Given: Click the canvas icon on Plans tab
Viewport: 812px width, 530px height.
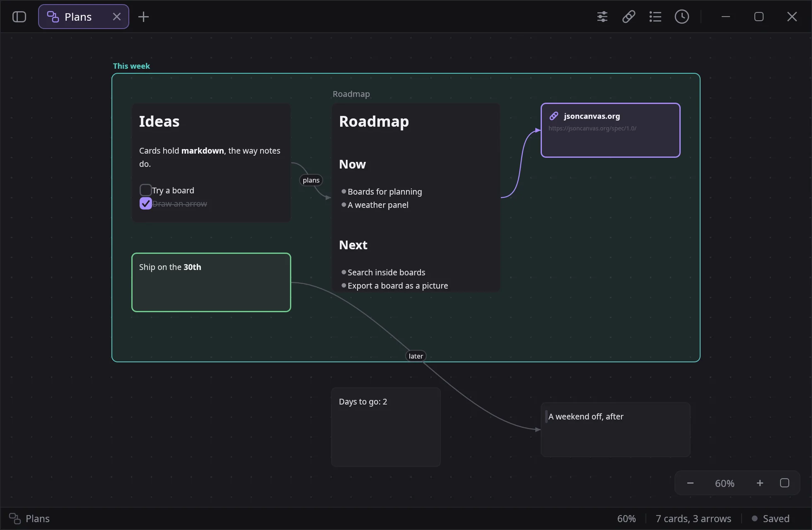Looking at the screenshot, I should pos(53,17).
